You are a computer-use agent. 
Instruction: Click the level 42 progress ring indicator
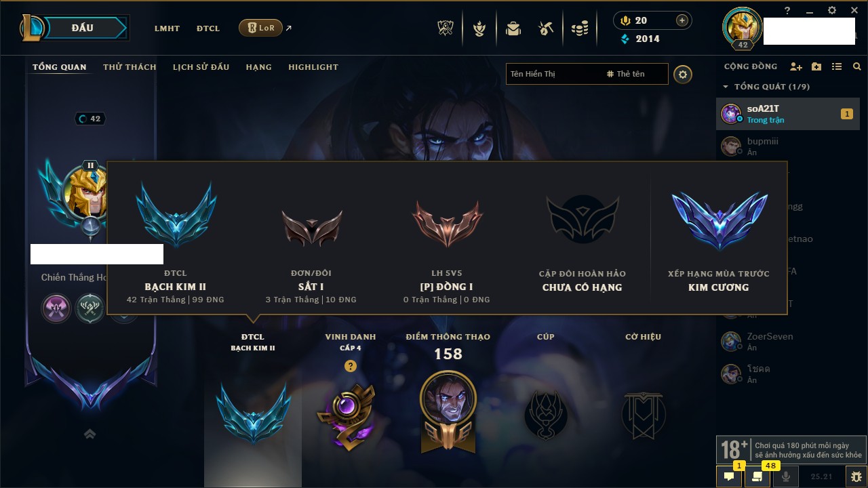pyautogui.click(x=91, y=119)
